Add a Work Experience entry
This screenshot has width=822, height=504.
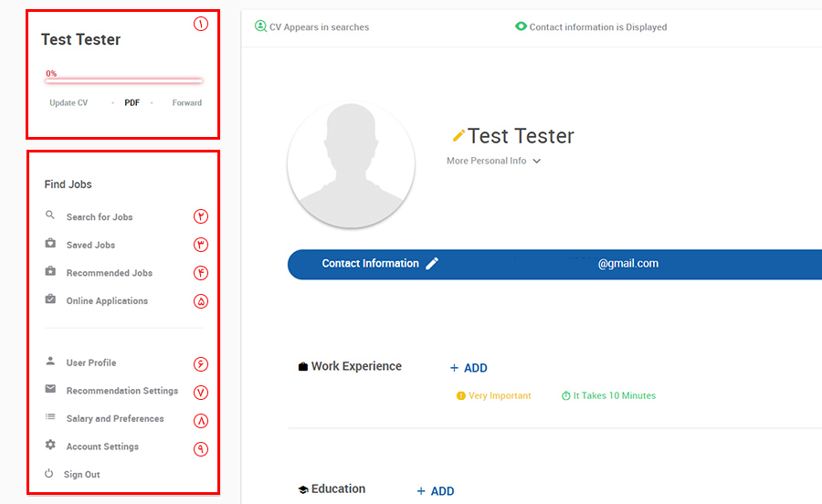click(x=469, y=368)
